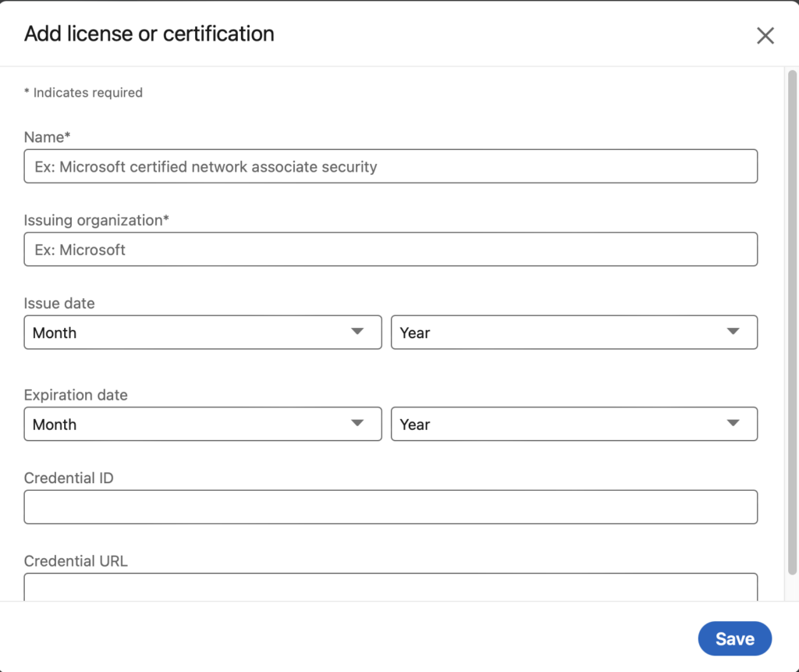The width and height of the screenshot is (799, 672).
Task: Click the "Issuing organization*" label
Action: 97,220
